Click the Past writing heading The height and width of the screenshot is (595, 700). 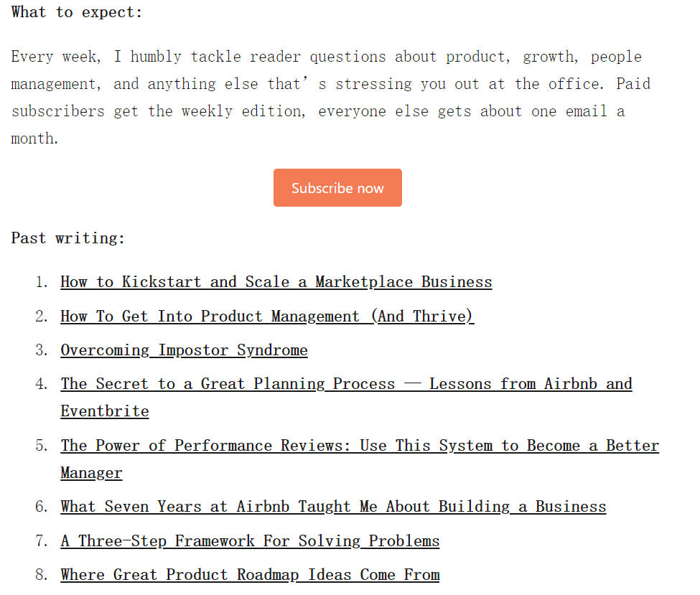pos(68,238)
